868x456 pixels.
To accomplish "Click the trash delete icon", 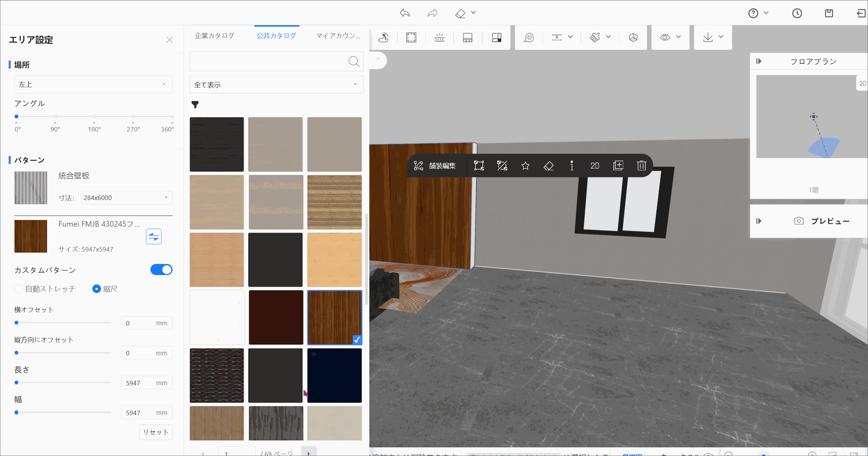I will (x=641, y=166).
